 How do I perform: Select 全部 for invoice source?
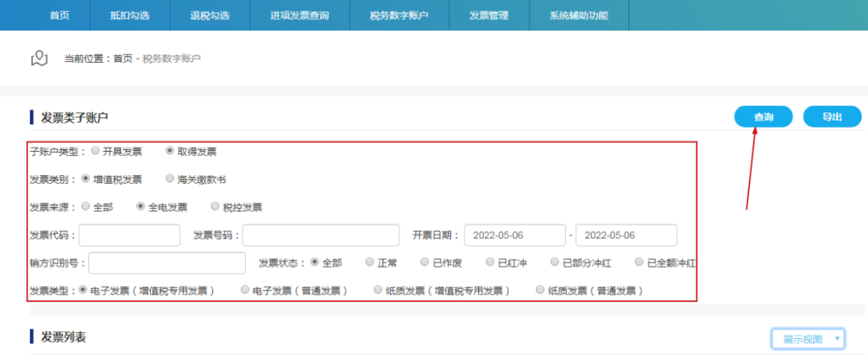point(86,206)
